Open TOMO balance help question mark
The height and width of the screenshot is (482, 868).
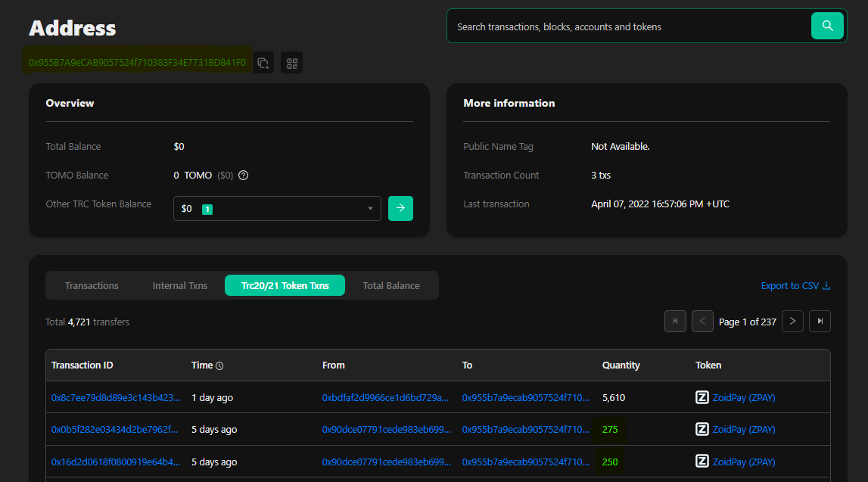243,176
